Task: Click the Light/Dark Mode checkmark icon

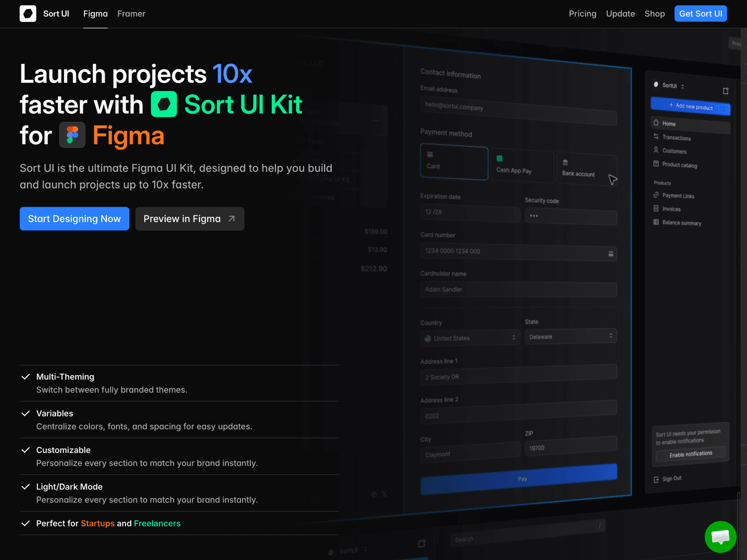Action: (x=26, y=487)
